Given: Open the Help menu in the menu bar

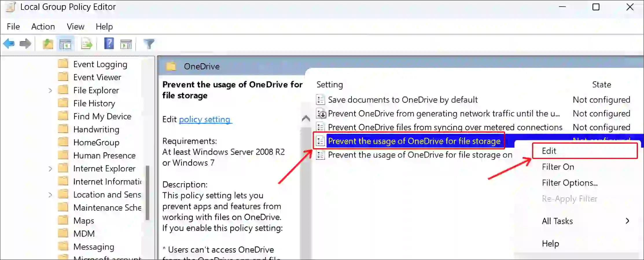Looking at the screenshot, I should pyautogui.click(x=104, y=27).
